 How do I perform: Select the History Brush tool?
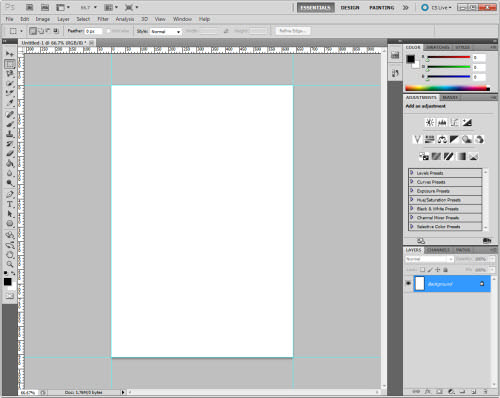point(10,144)
